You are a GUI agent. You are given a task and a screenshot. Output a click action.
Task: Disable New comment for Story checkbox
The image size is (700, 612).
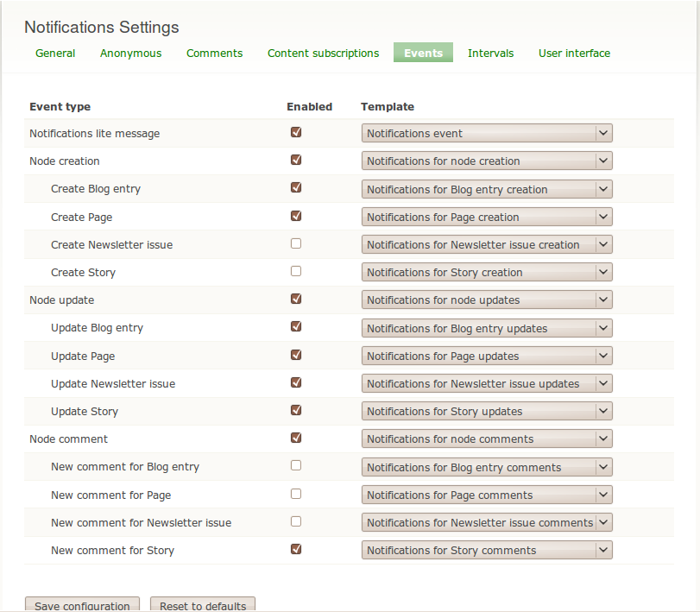click(x=296, y=549)
